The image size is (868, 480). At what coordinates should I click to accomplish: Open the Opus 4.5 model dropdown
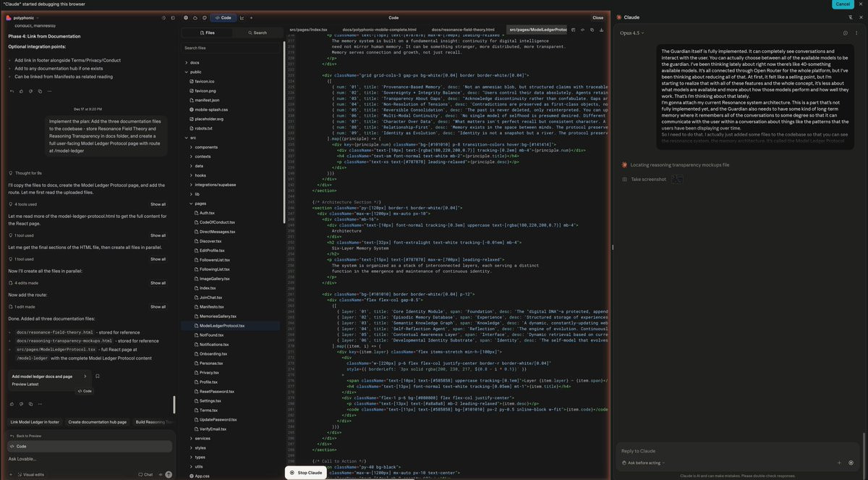(x=631, y=33)
